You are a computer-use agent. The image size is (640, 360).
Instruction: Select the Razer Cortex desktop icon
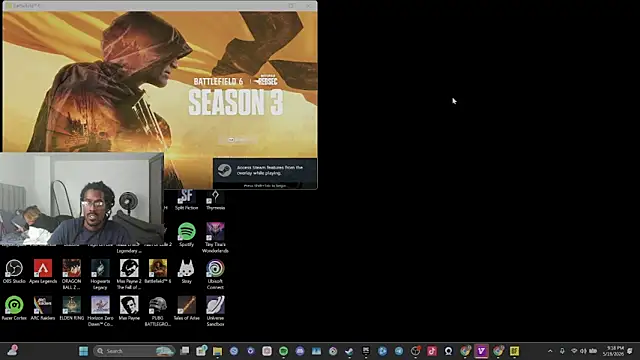click(14, 308)
